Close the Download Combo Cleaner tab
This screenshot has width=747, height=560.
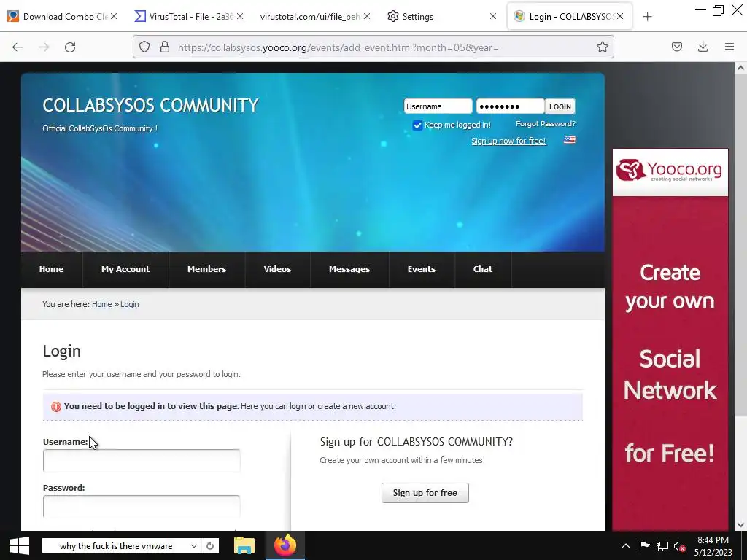114,16
